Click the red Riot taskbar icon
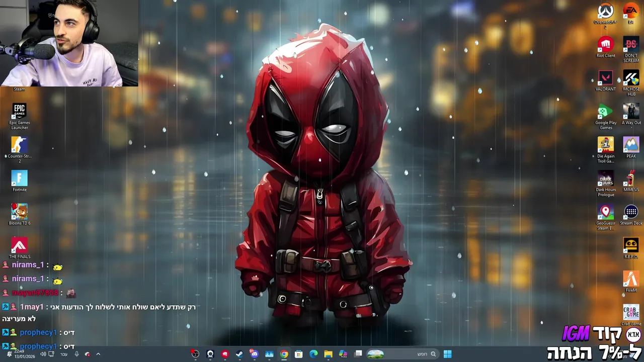644x362 pixels. [225, 354]
